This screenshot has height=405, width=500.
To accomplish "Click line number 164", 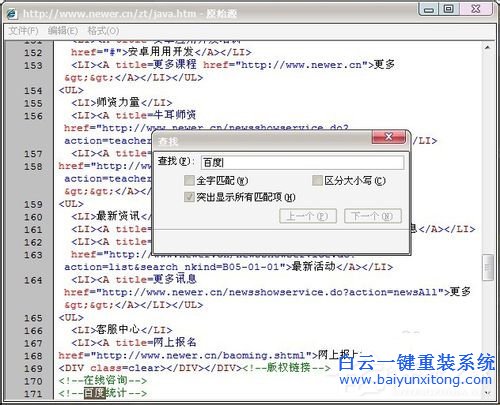I will [33, 280].
